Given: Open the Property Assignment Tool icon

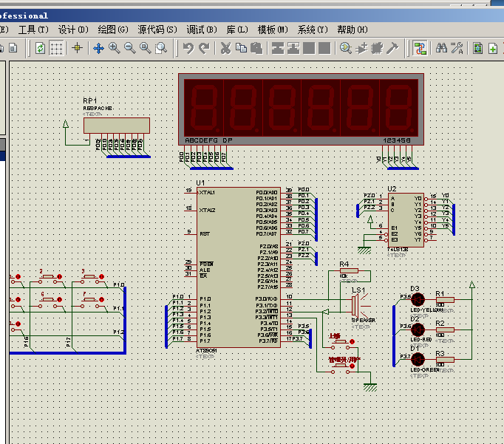Looking at the screenshot, I should click(x=457, y=48).
